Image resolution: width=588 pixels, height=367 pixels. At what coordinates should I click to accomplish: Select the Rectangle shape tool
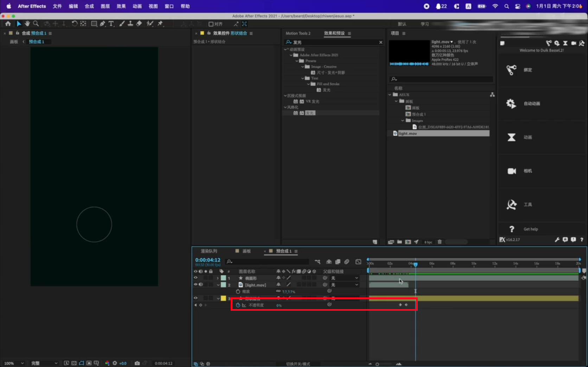click(94, 24)
